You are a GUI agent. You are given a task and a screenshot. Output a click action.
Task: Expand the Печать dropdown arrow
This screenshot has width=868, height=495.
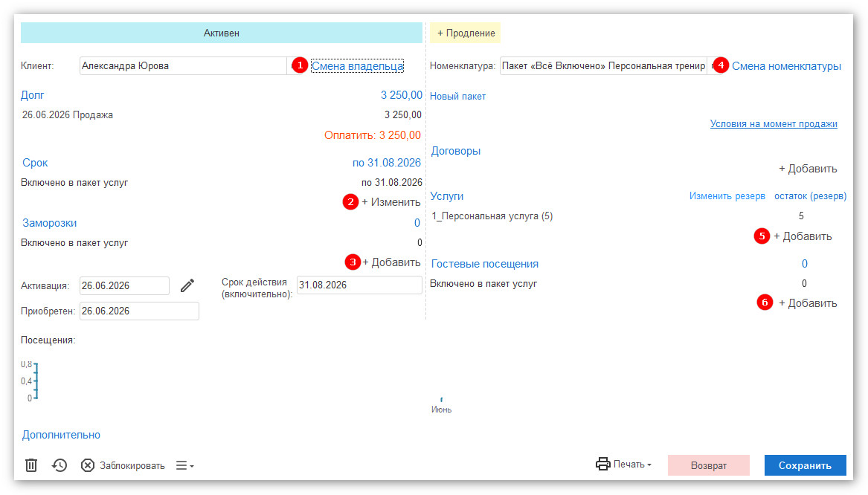click(649, 465)
